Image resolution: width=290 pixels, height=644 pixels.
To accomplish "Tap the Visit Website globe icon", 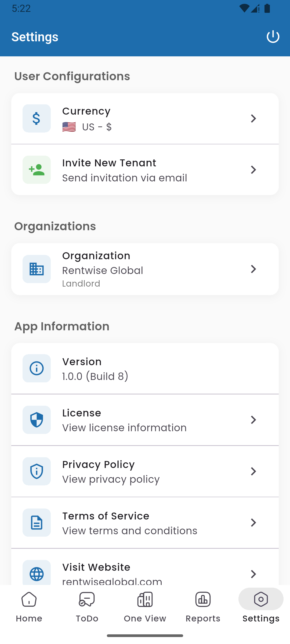I will coord(37,574).
